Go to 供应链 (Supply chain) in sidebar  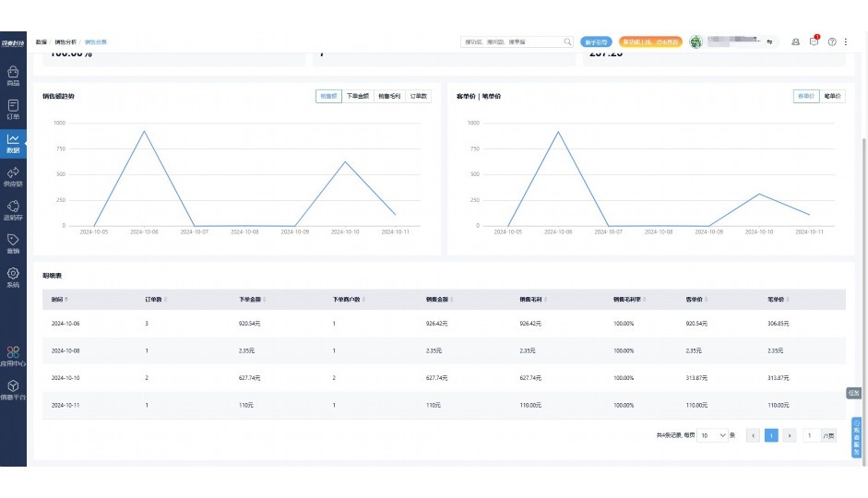click(x=13, y=176)
